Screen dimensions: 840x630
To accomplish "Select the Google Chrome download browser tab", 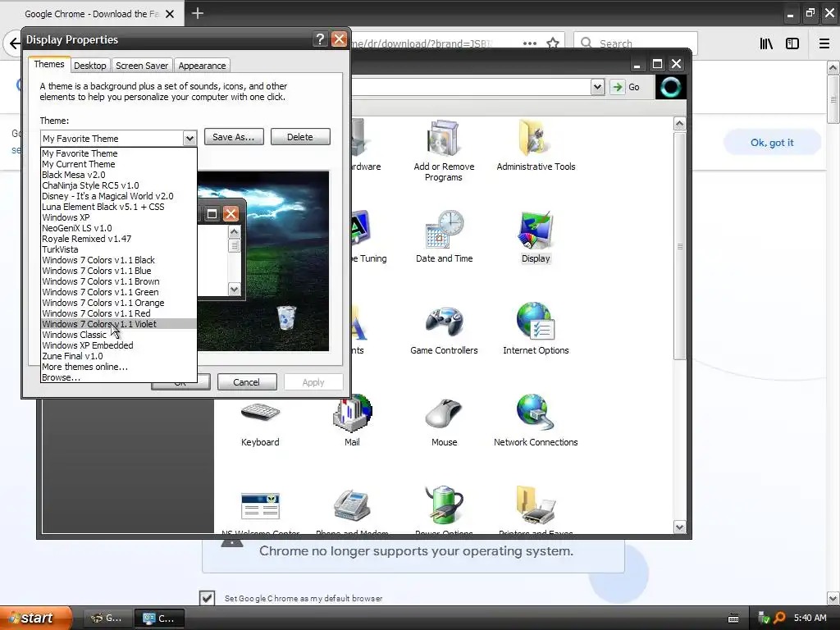I will coord(92,14).
